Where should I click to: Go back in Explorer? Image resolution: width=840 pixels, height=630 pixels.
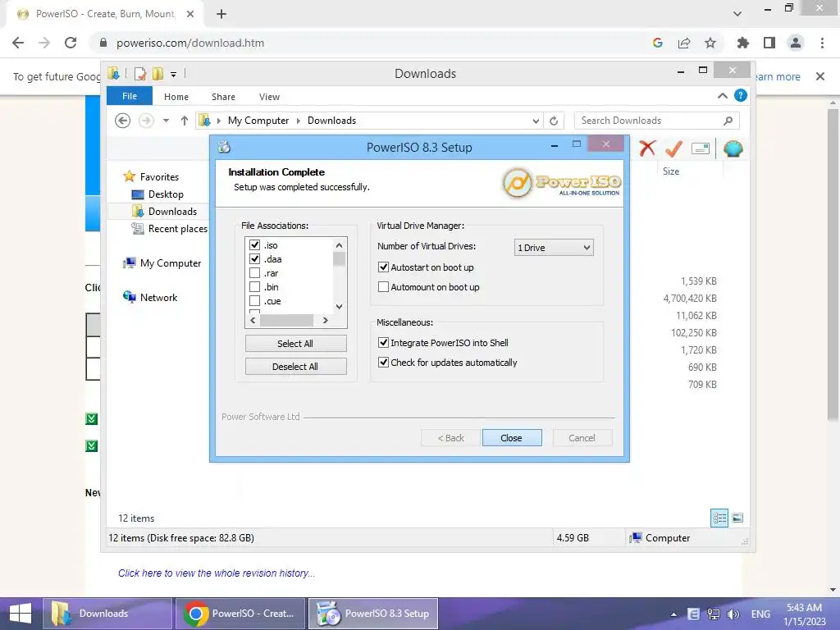pyautogui.click(x=123, y=121)
